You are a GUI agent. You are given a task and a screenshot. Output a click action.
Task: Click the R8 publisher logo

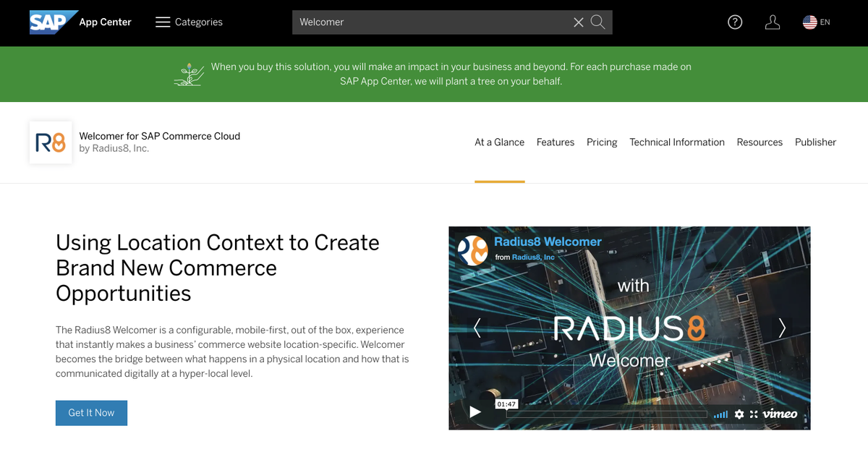click(50, 142)
